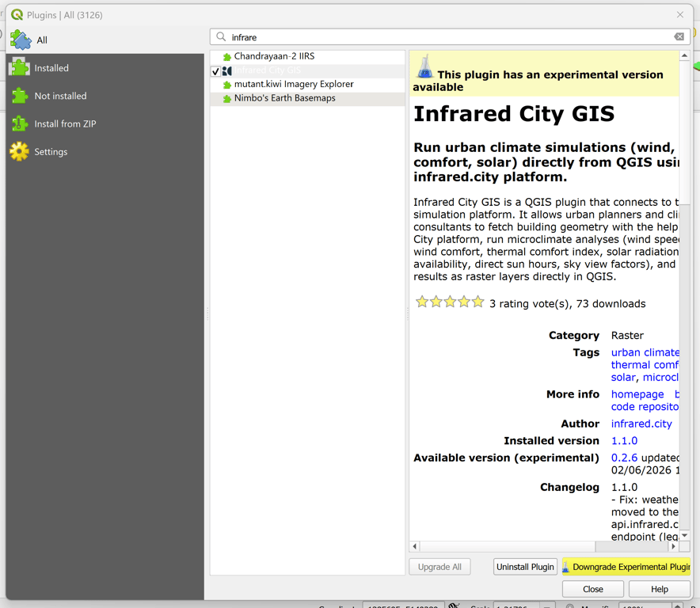Select Chandrayaan-2 IIRS in plugin list
The image size is (700, 608).
pos(307,56)
